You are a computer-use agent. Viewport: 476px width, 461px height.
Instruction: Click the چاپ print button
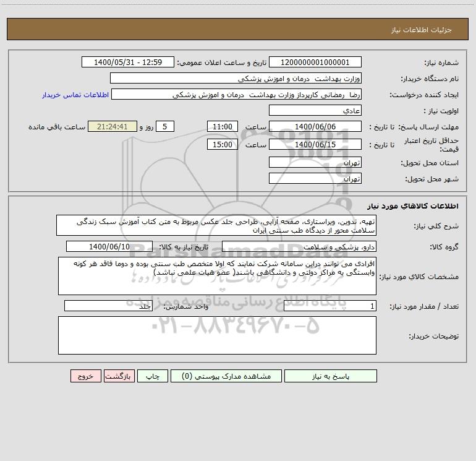click(153, 376)
